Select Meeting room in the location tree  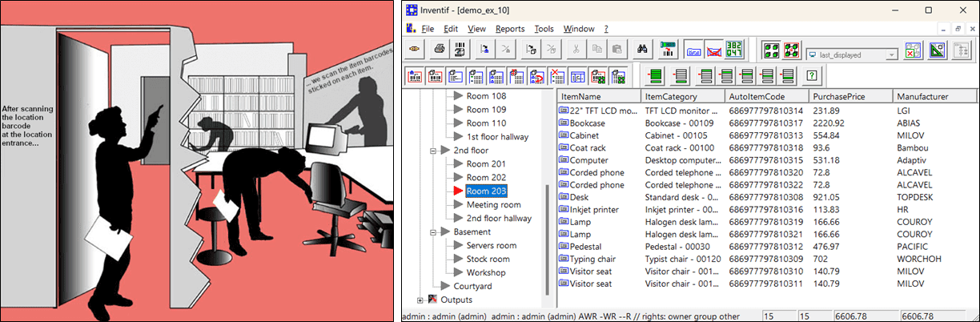click(x=493, y=205)
